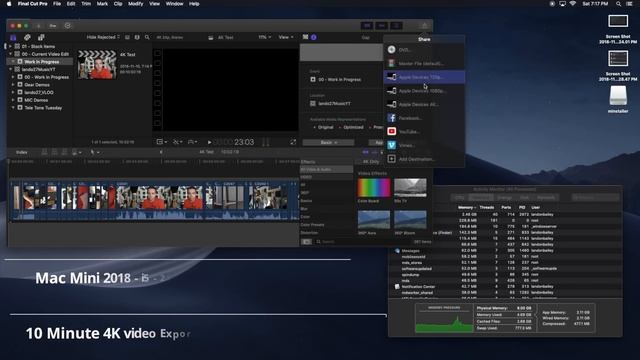640x360 pixels.
Task: Select the 4K Test clip thumbnail in browser
Action: (x=97, y=64)
